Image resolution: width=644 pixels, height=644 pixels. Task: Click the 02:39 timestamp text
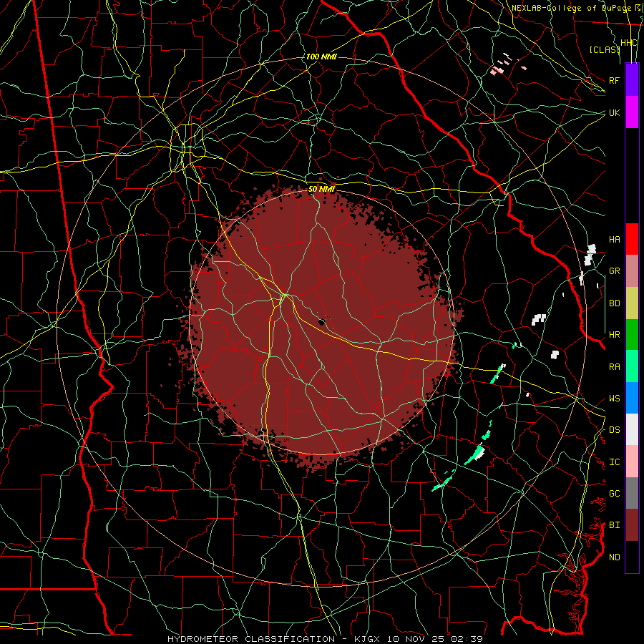[467, 639]
